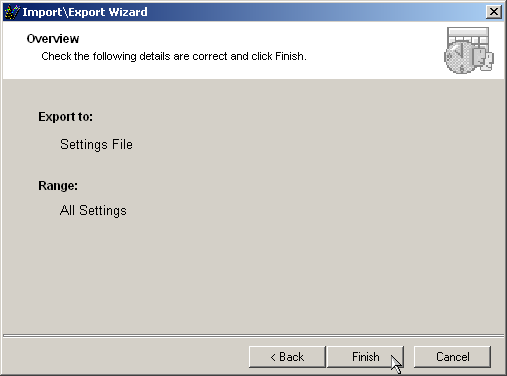Click the 'Export to:' label
507x376 pixels.
[x=65, y=117]
